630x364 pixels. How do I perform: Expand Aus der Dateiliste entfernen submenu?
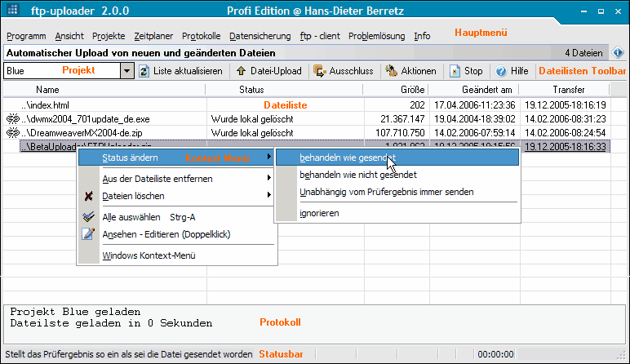point(268,178)
